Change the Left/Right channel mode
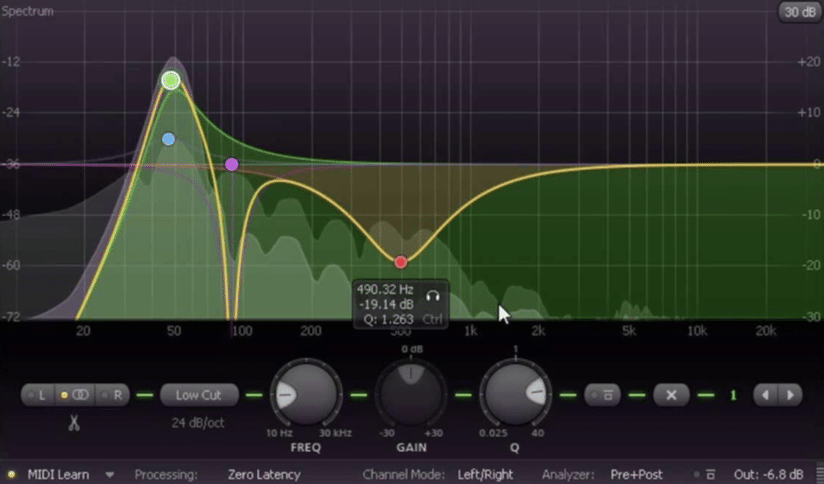Viewport: 824px width, 484px height. coord(485,475)
